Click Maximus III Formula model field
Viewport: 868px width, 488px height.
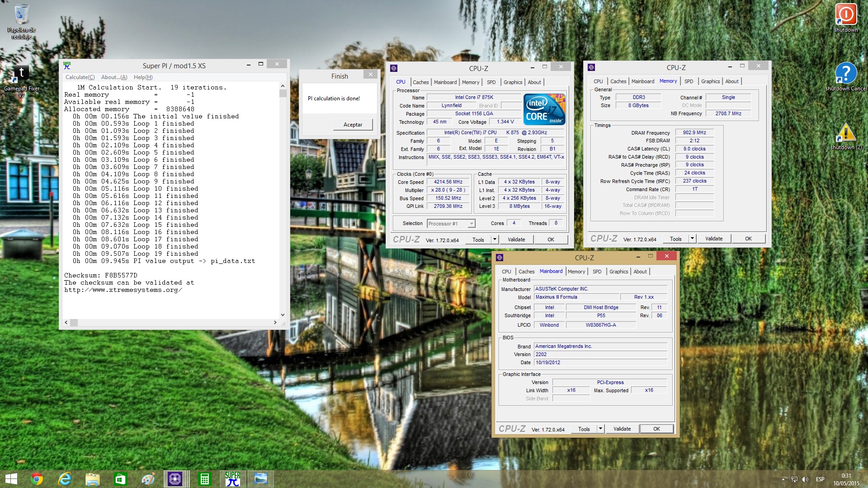pyautogui.click(x=576, y=297)
